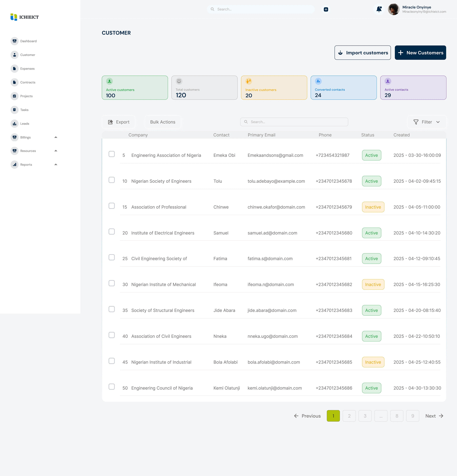Screen dimensions: 457x476
Task: Open Dashboard via its sidebar icon
Action: (15, 41)
